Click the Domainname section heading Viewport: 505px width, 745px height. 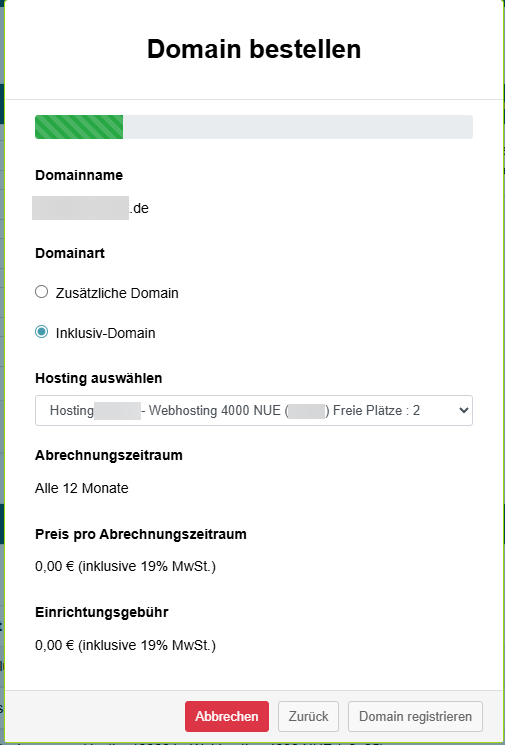(79, 175)
